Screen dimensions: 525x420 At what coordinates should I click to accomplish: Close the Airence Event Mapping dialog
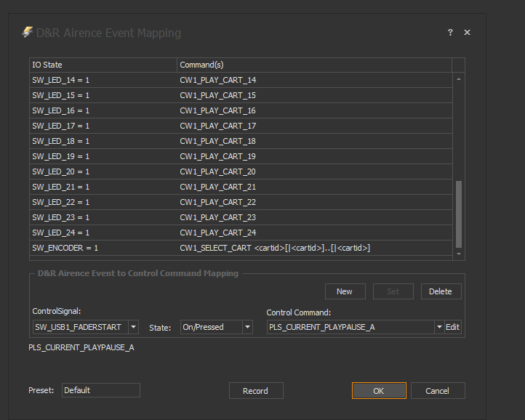tap(467, 33)
